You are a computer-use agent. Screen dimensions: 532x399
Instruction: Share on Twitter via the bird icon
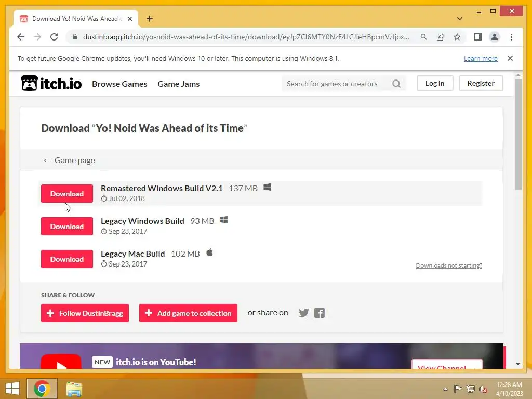point(303,312)
